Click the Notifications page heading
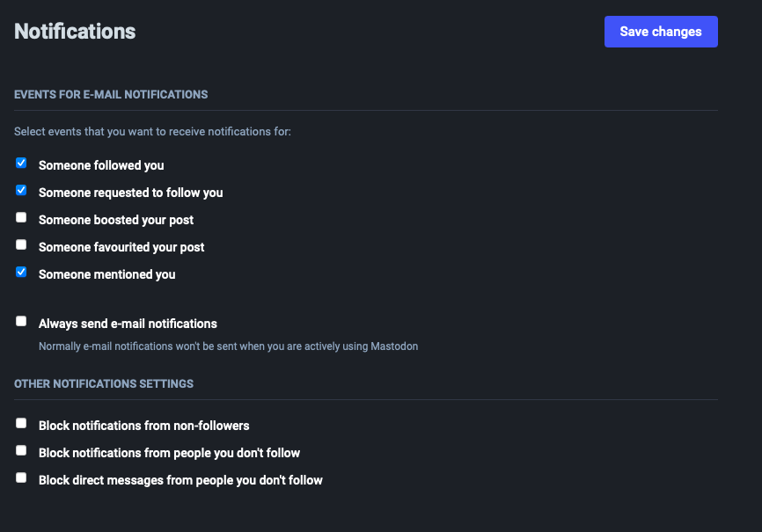Screen dimensions: 762x532 click(75, 32)
